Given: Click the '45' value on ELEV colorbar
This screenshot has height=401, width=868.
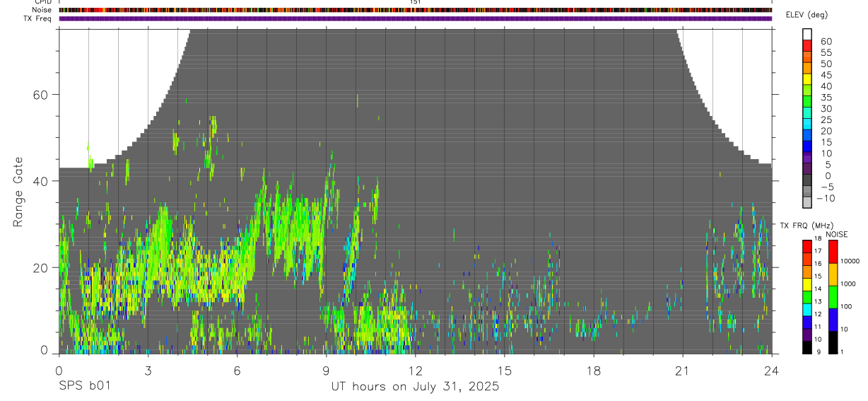Looking at the screenshot, I should 826,75.
